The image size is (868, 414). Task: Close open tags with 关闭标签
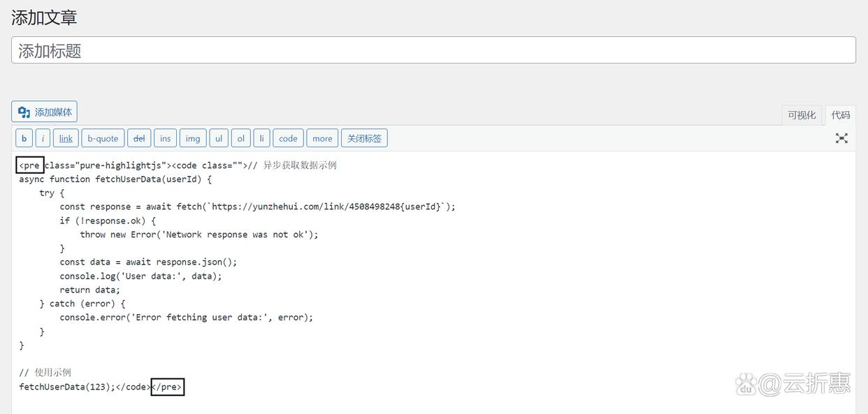pyautogui.click(x=364, y=138)
